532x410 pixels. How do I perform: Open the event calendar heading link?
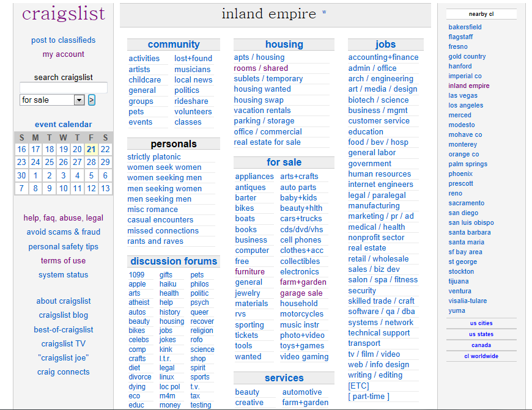coord(64,125)
